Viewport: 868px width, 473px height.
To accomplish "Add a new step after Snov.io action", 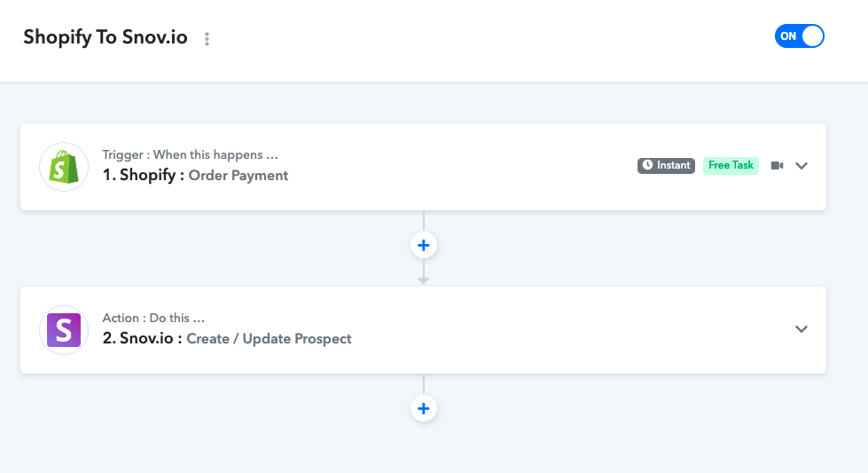I will (424, 409).
